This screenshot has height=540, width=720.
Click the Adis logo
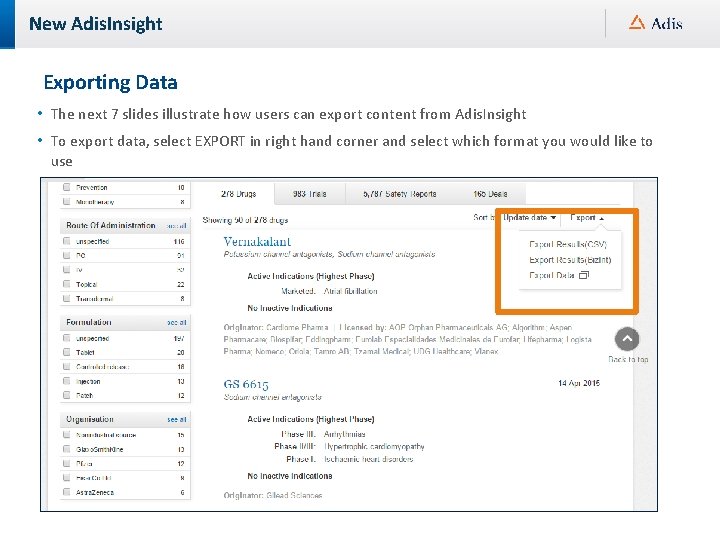[x=655, y=23]
